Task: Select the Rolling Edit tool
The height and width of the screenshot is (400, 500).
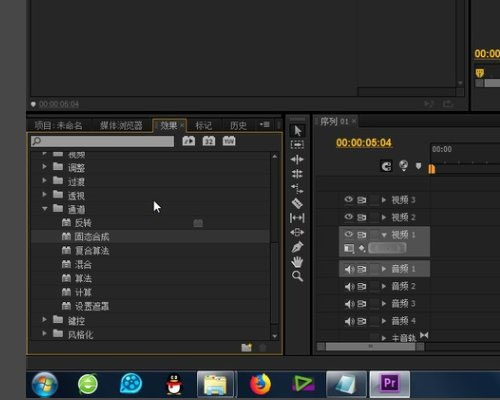Action: point(297,174)
